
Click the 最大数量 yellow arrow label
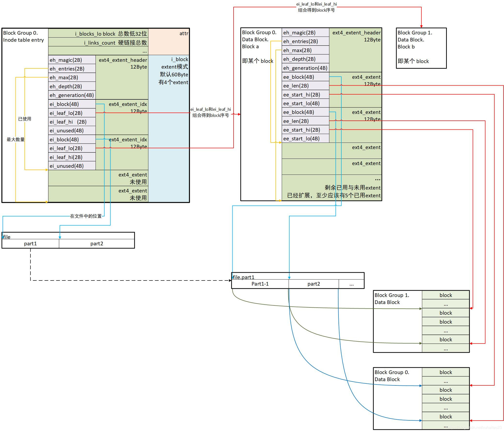(x=16, y=139)
